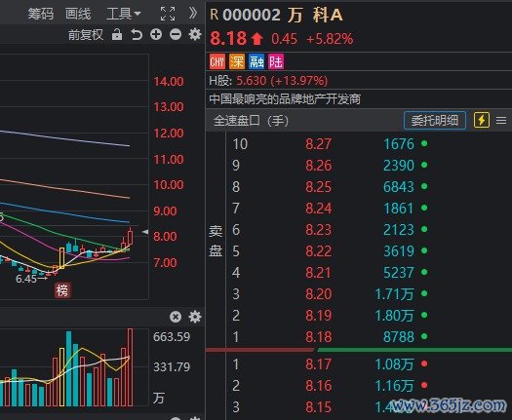Click red dot beside 1.16万 volume
The image size is (512, 420).
pos(424,385)
